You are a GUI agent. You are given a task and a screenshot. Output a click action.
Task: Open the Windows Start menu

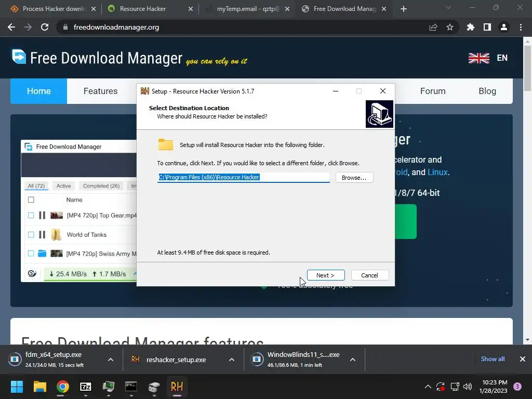(17, 387)
